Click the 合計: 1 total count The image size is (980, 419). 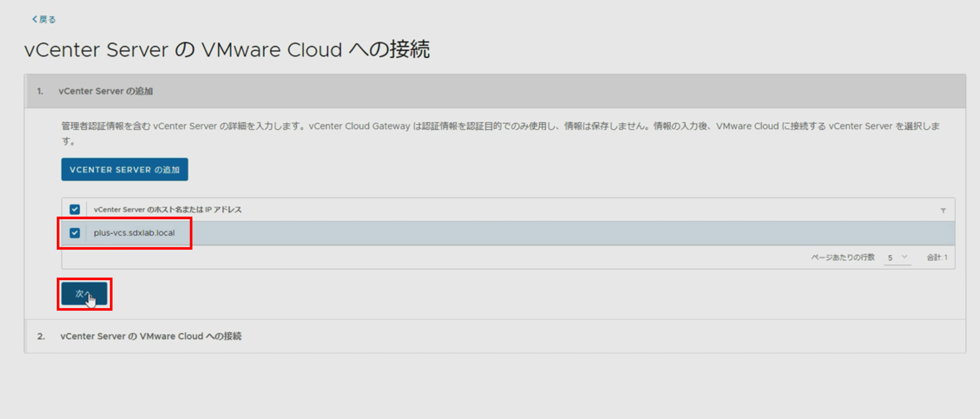tap(937, 257)
